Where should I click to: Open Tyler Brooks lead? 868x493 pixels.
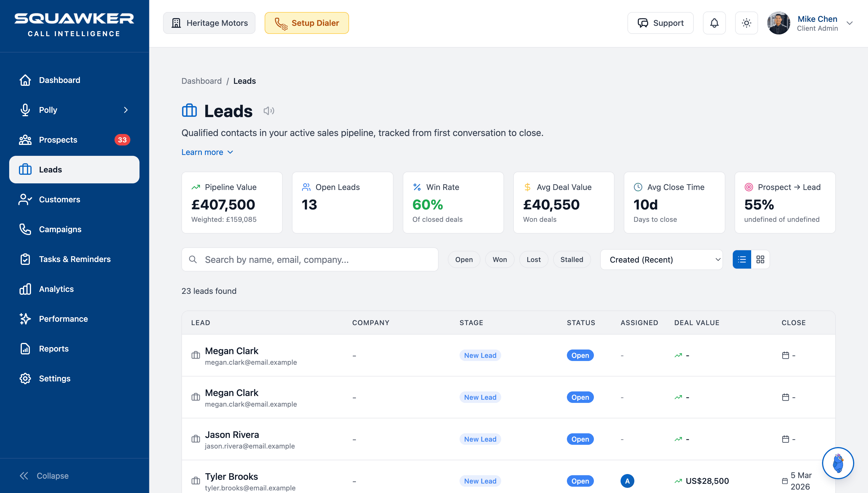coord(508,477)
